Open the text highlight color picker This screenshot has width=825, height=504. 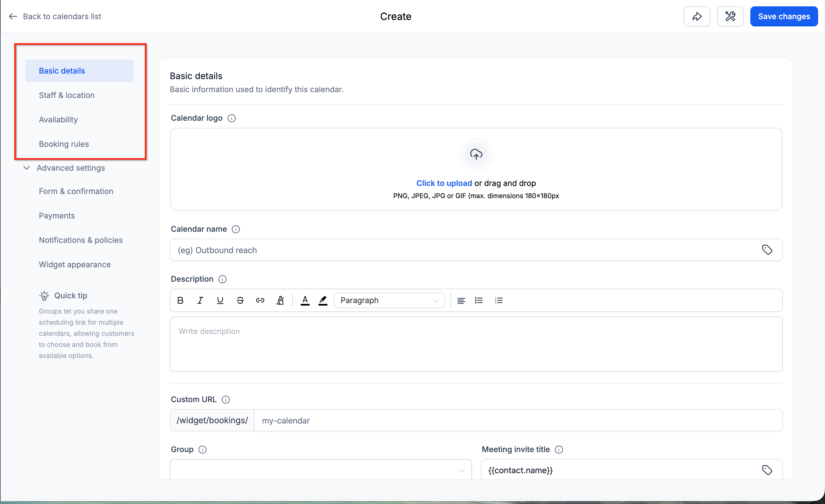(323, 300)
